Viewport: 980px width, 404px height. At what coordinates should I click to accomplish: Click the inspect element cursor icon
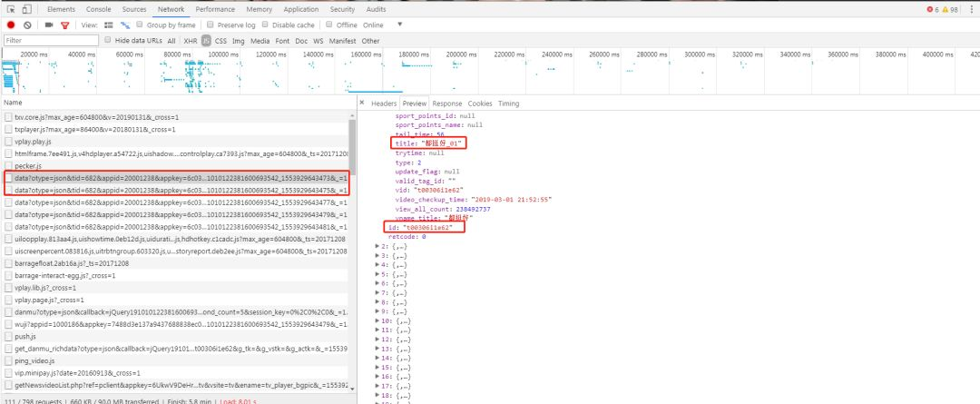click(11, 9)
